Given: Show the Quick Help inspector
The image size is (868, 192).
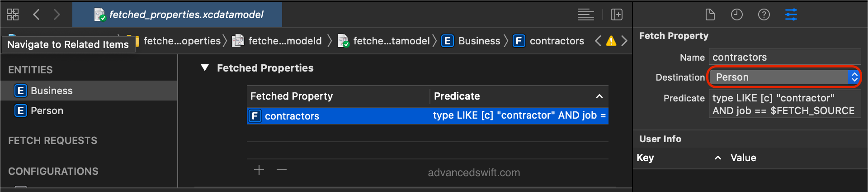Looking at the screenshot, I should [764, 14].
